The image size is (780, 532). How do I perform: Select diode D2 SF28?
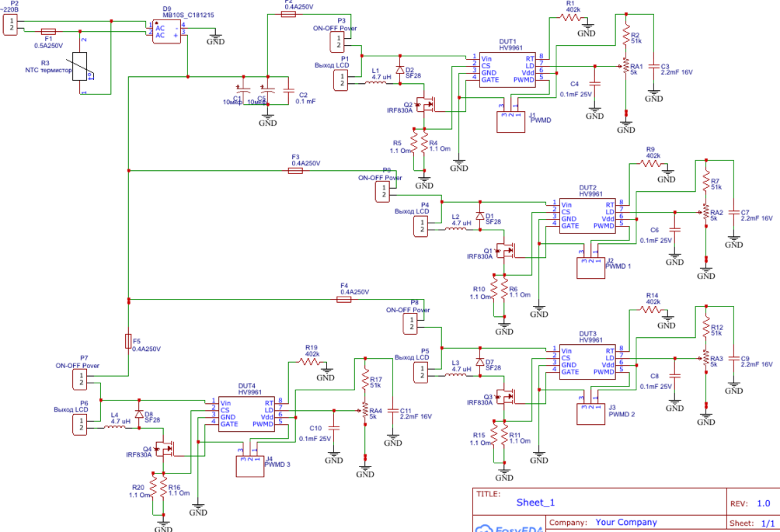399,70
